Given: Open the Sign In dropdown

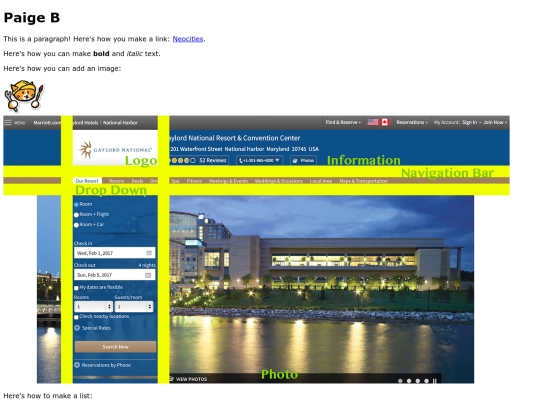Looking at the screenshot, I should point(471,122).
